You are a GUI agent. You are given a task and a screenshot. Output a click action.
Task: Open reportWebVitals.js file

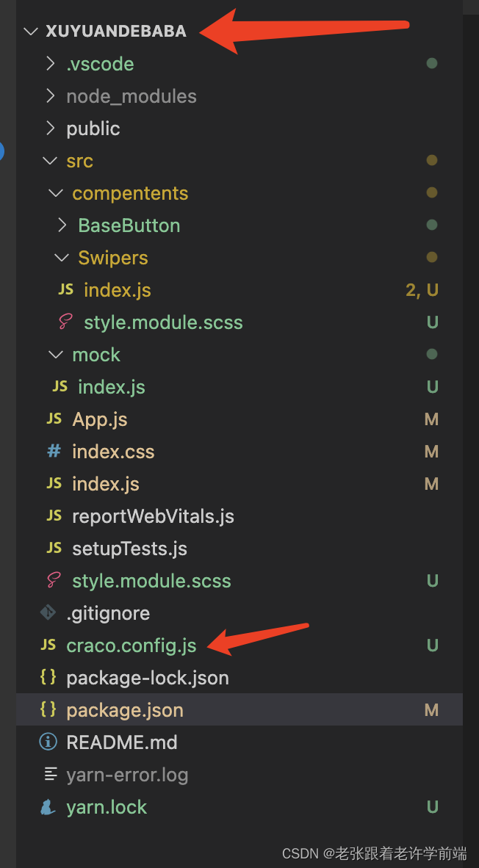pyautogui.click(x=153, y=516)
